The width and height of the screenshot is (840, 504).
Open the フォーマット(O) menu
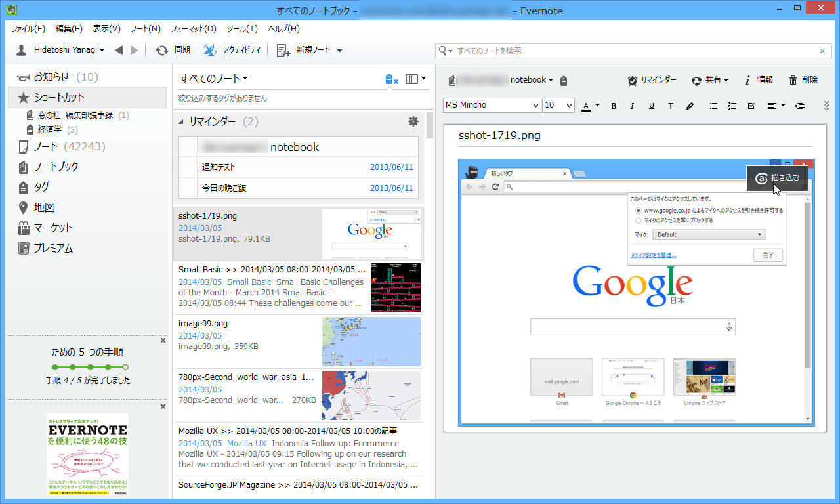(194, 29)
